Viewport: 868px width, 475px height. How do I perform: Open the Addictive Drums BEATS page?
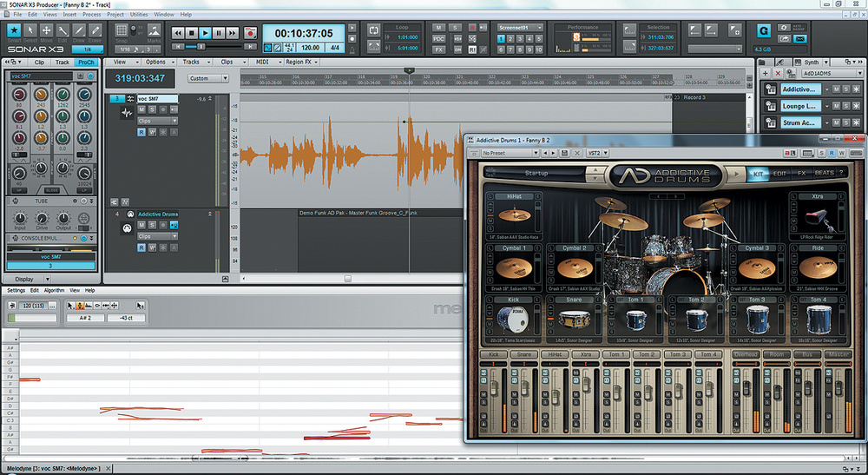click(824, 174)
